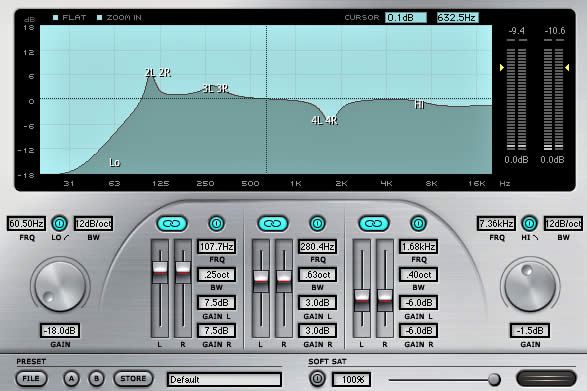The width and height of the screenshot is (587, 391).
Task: Click the link icon for the 280.4Hz band
Action: tap(273, 224)
